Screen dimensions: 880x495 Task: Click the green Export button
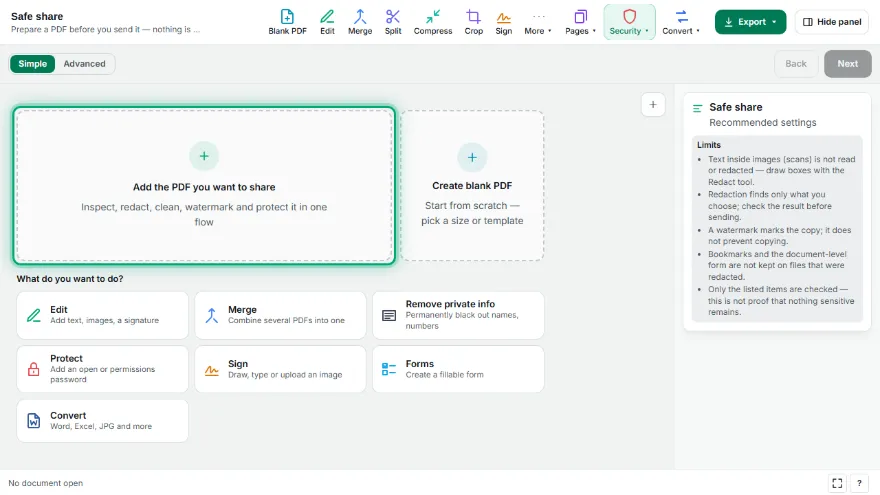[x=750, y=22]
